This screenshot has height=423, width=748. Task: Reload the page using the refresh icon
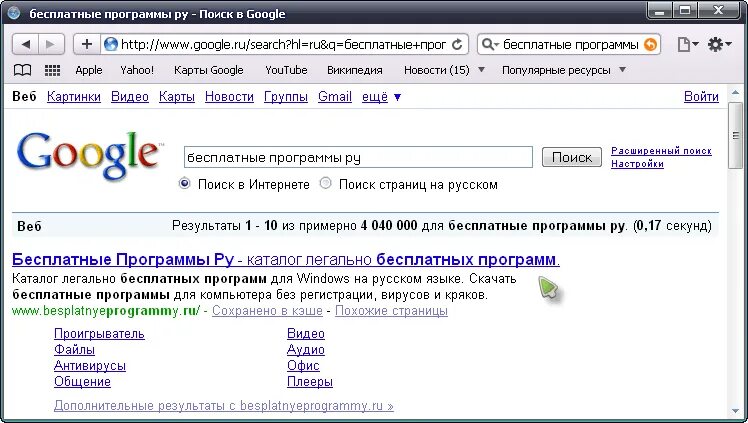(x=457, y=44)
